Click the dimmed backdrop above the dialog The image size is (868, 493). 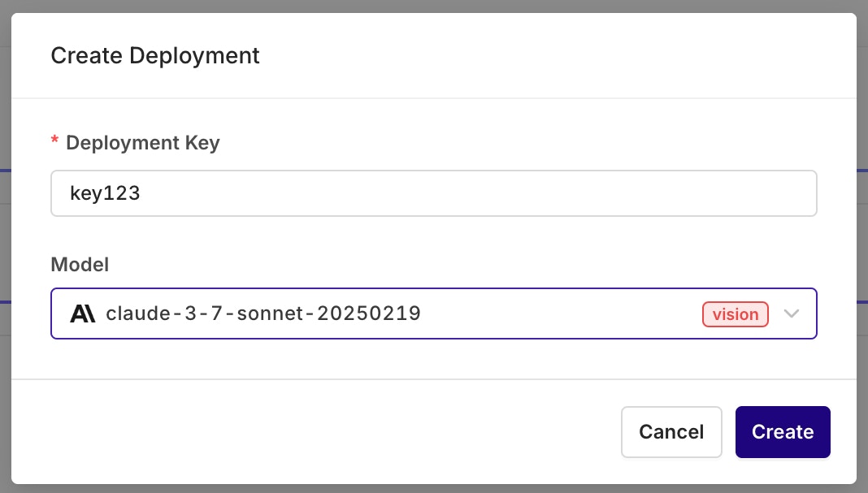coord(433,6)
